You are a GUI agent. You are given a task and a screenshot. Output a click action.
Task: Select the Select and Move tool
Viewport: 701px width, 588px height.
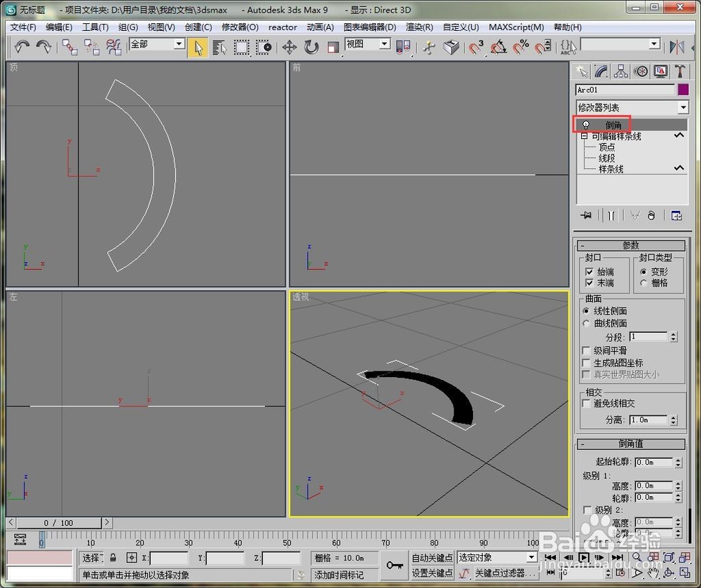[x=290, y=48]
